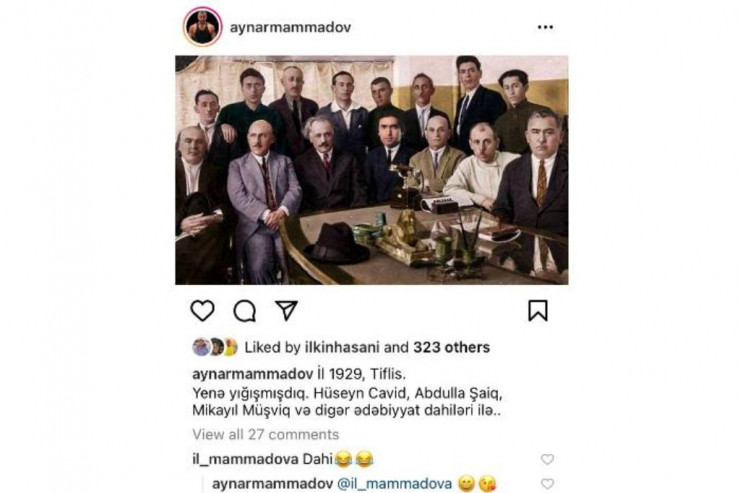Like il_mammadova's Dahi comment
Viewport: 740px width, 493px height.
point(547,459)
